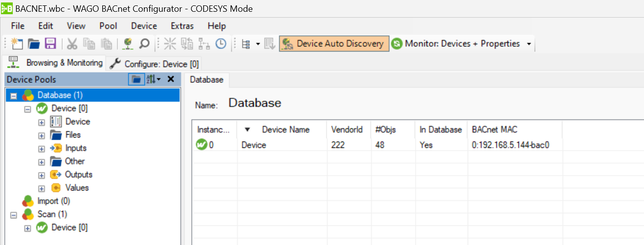This screenshot has height=245, width=644.
Task: Select the Scan (1) pool
Action: (52, 214)
